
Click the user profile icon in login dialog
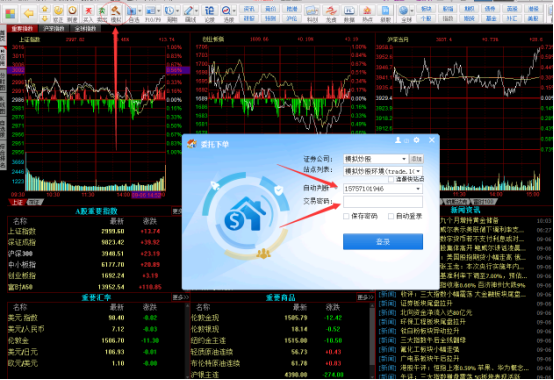(398, 140)
